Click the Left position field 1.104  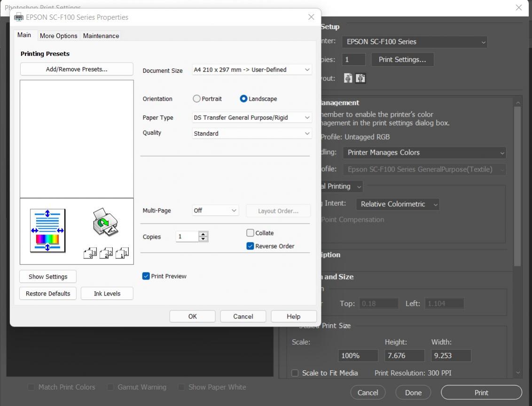[x=445, y=303]
